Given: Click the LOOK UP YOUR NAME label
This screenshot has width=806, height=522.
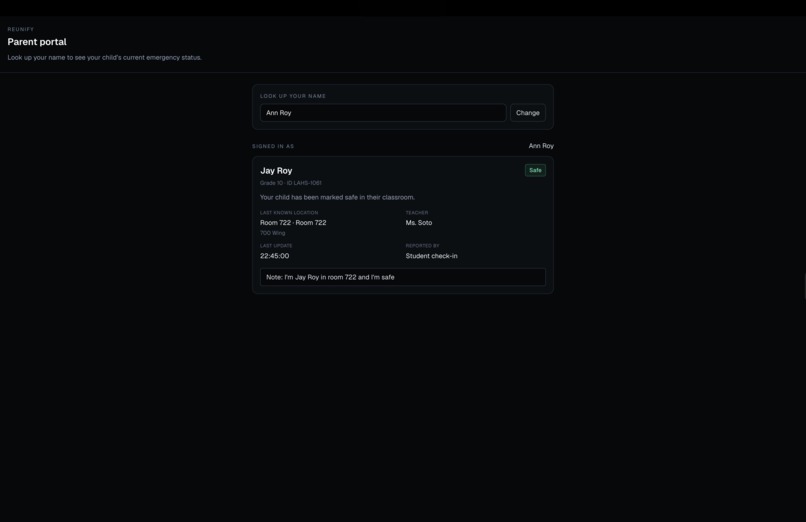Looking at the screenshot, I should pyautogui.click(x=292, y=96).
